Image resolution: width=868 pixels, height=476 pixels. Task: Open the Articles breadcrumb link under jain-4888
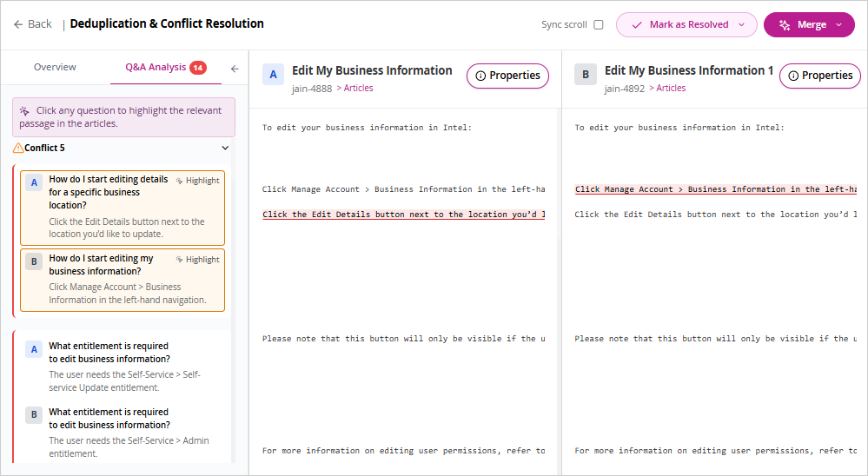pyautogui.click(x=358, y=88)
